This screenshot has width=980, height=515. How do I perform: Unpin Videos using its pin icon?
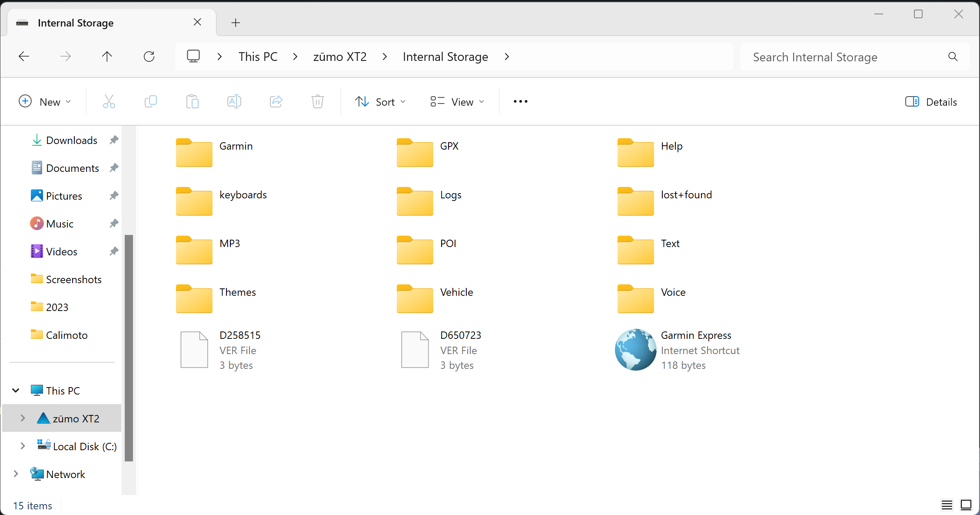coord(114,251)
